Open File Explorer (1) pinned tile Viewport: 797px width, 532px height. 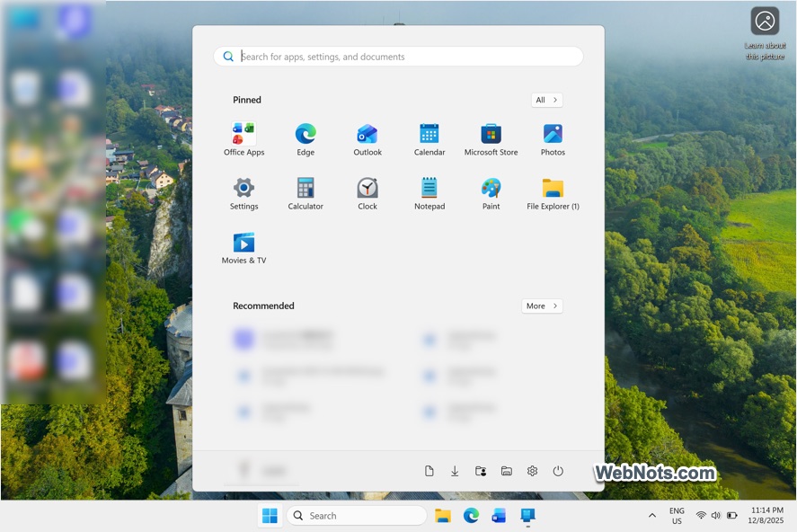(553, 193)
